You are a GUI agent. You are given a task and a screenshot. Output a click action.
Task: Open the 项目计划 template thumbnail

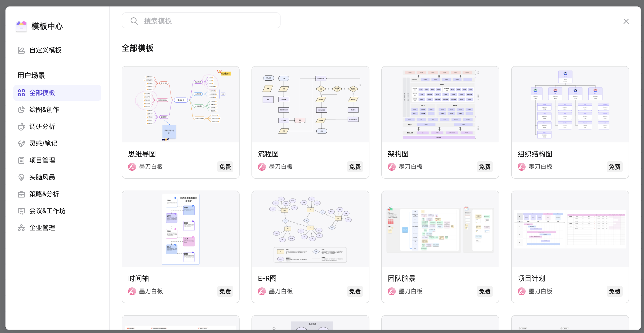[x=570, y=229]
